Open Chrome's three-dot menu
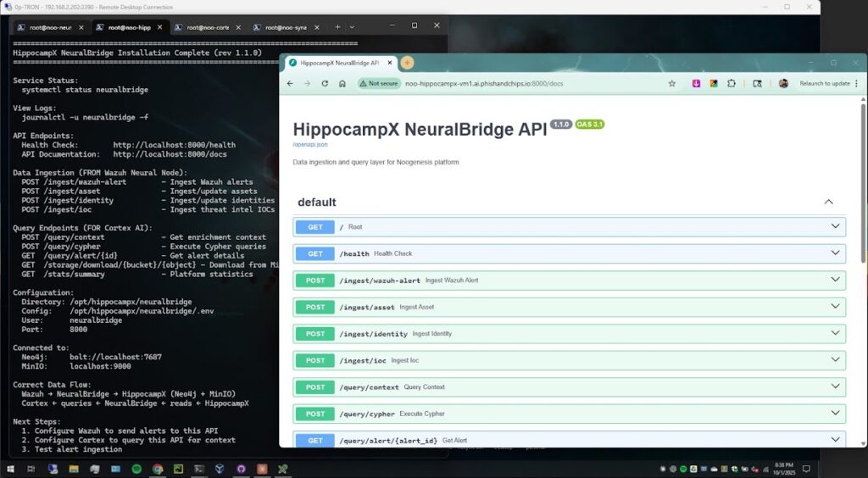 pos(857,84)
